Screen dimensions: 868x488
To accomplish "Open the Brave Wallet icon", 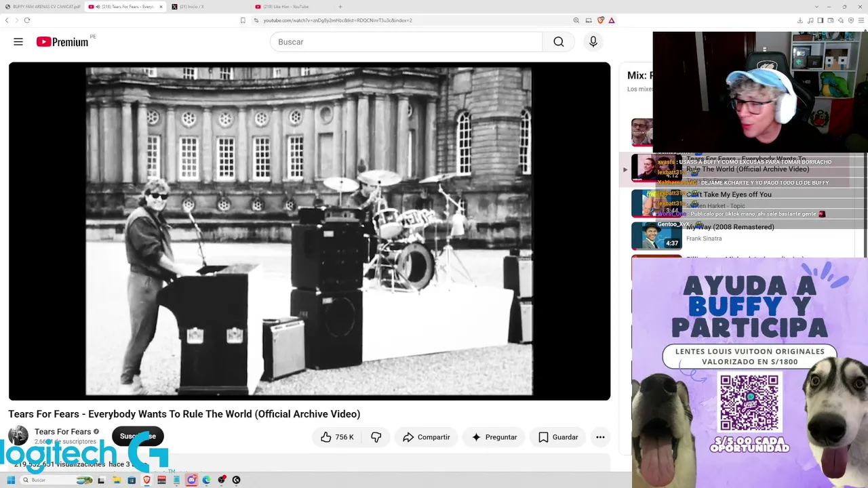I will pyautogui.click(x=831, y=20).
